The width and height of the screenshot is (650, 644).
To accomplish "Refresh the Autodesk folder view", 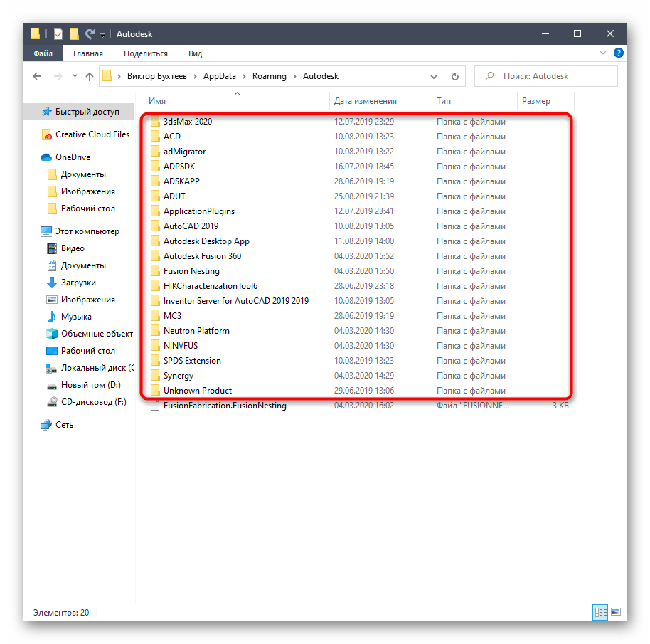I will point(454,76).
